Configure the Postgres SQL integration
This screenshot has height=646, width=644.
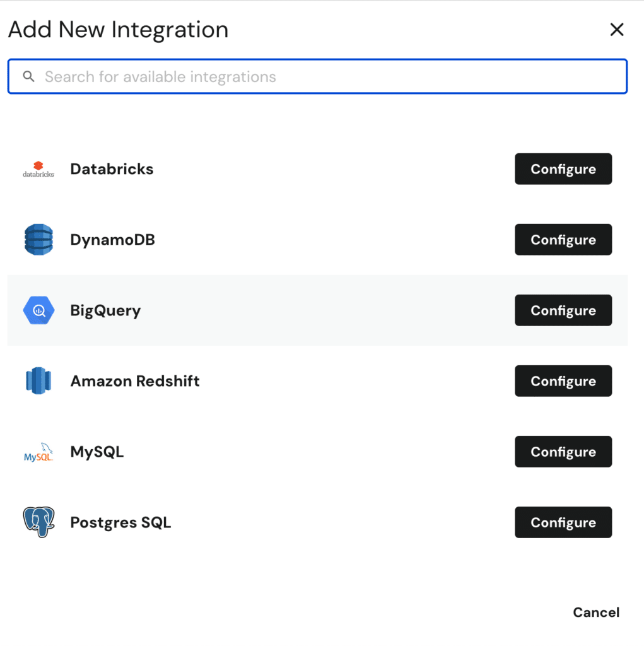click(x=563, y=522)
